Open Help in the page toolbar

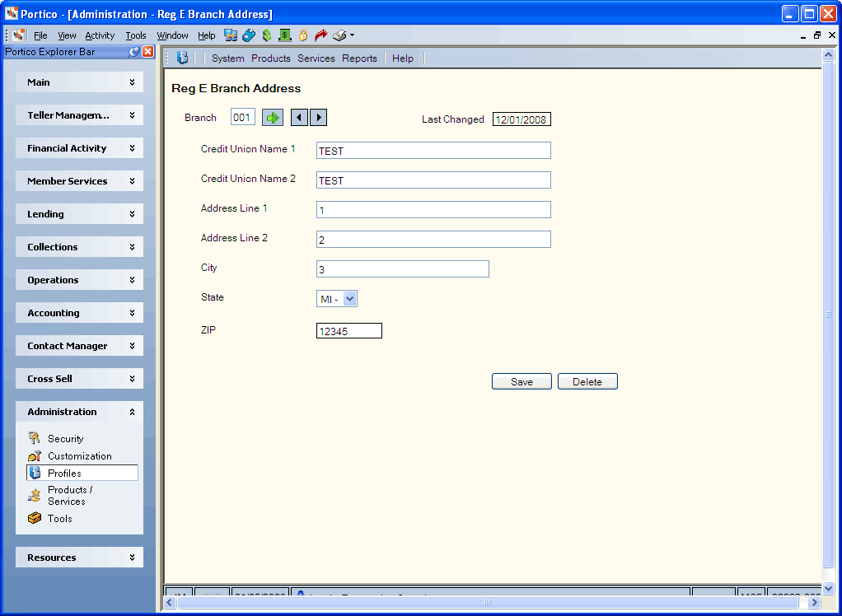[x=403, y=58]
